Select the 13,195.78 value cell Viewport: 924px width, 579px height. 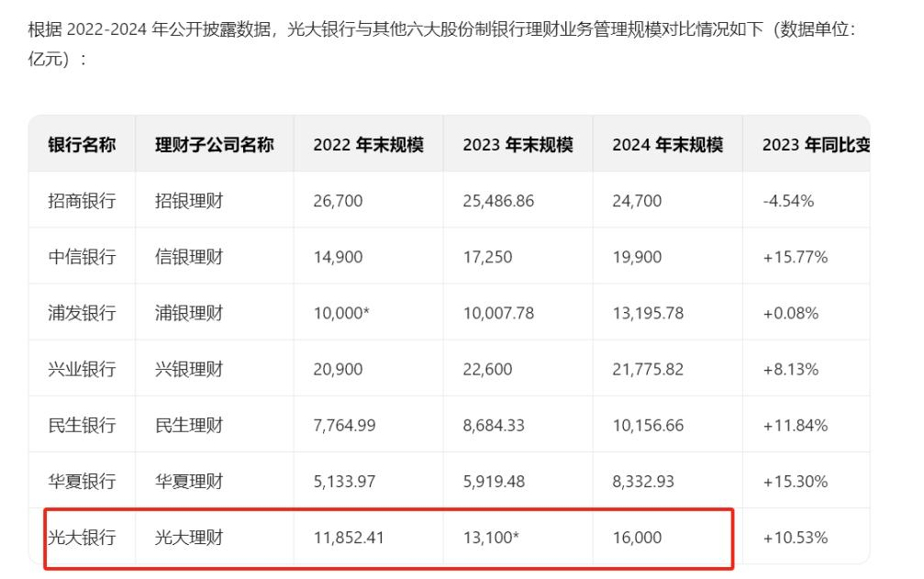tap(648, 313)
